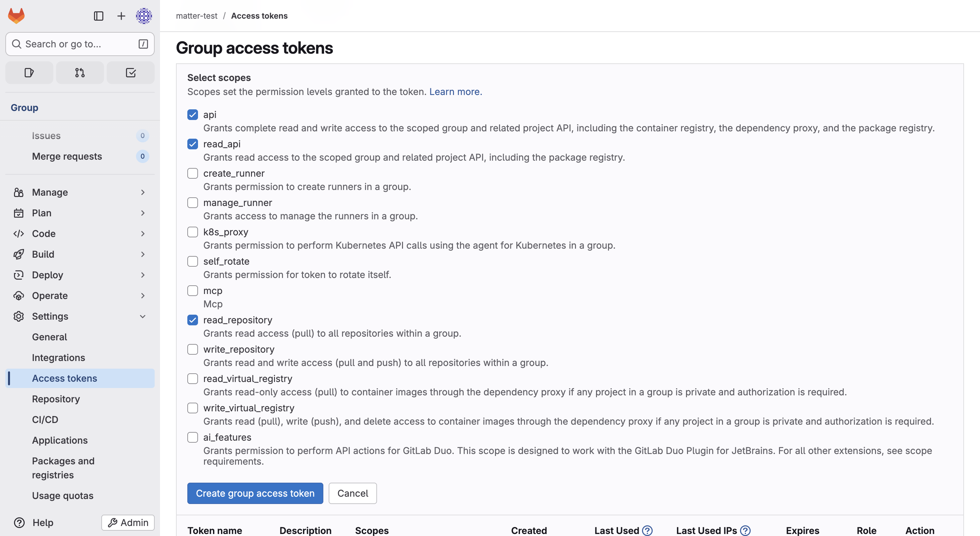Screen dimensions: 980x536
Task: Open the create new plus menu
Action: 121,16
